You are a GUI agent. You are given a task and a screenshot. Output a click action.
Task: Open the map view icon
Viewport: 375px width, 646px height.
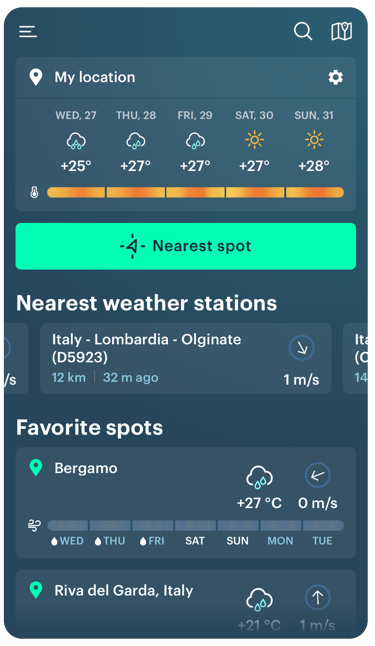(342, 31)
